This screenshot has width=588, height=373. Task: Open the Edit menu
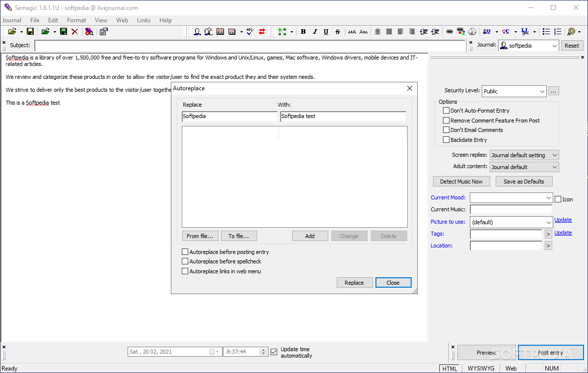click(x=53, y=20)
